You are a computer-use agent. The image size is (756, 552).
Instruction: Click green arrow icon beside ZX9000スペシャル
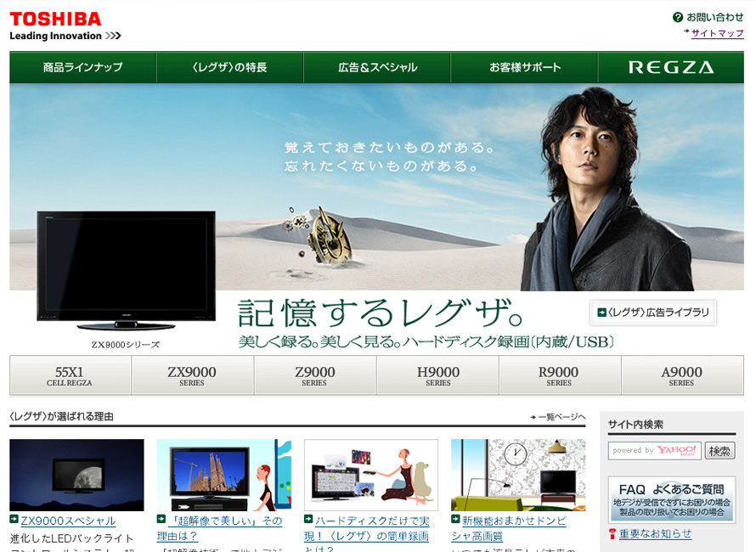(x=14, y=519)
